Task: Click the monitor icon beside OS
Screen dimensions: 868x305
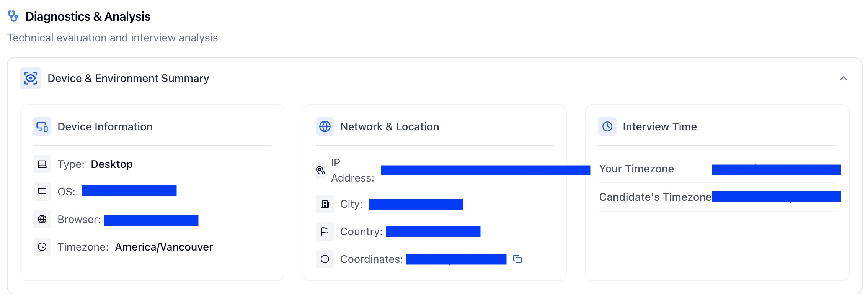Action: click(x=42, y=192)
